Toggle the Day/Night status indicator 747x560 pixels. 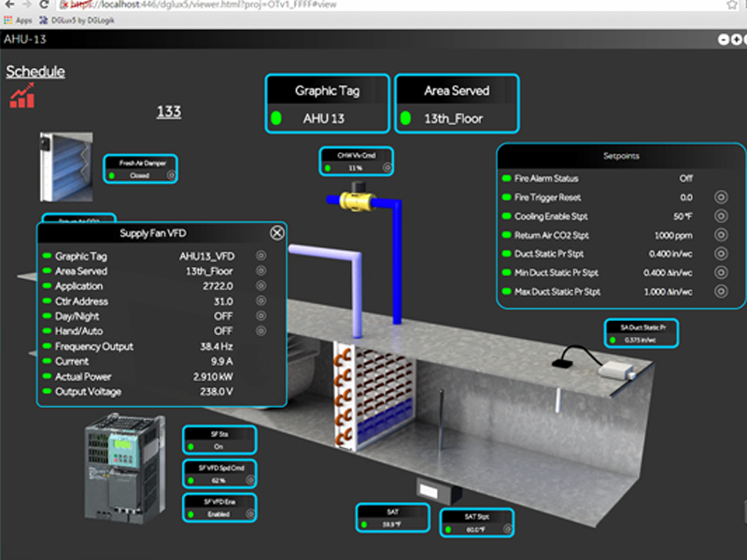(x=46, y=316)
